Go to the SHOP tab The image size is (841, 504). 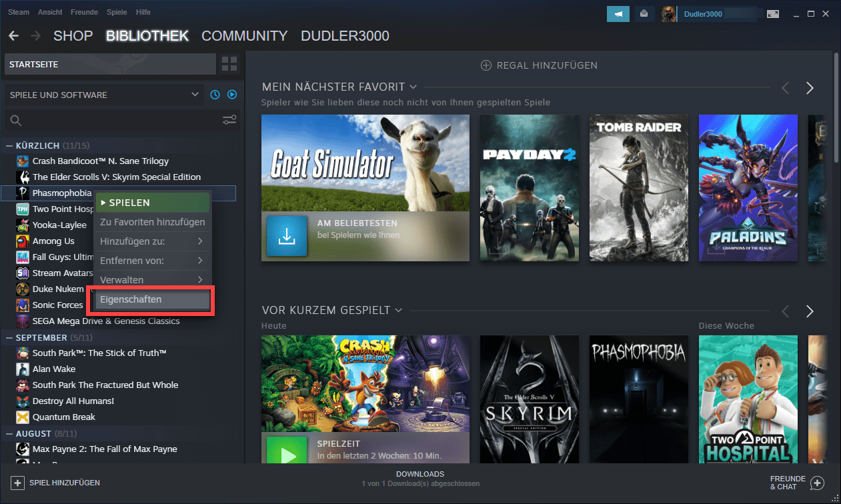click(73, 36)
